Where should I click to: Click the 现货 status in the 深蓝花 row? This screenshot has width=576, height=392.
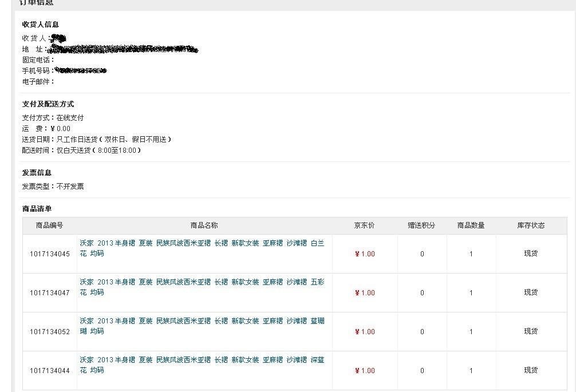coord(531,370)
